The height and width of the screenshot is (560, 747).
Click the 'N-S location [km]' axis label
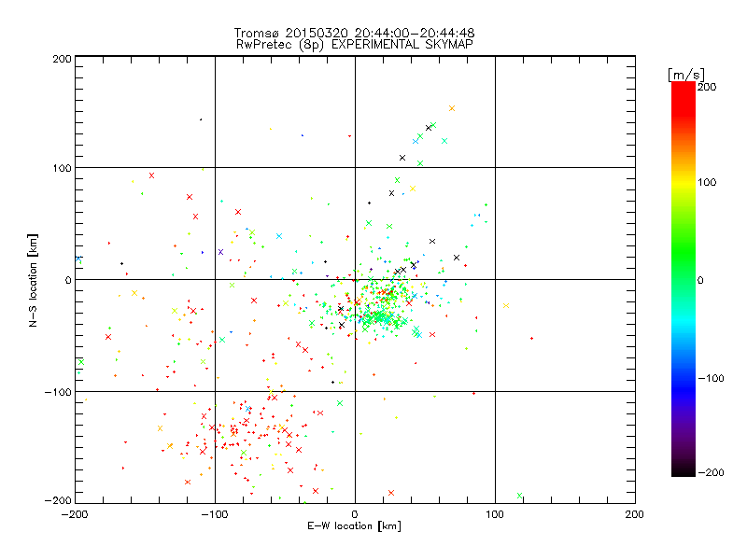point(33,281)
